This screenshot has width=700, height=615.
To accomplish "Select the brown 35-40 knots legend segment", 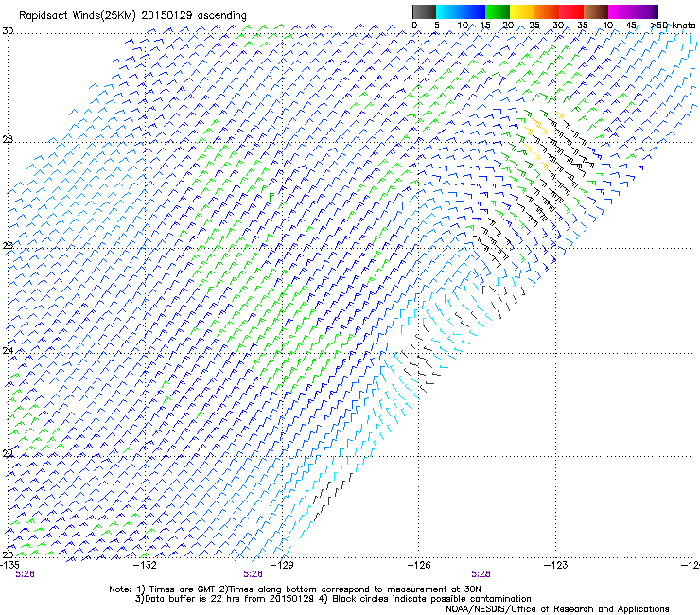I will click(596, 11).
